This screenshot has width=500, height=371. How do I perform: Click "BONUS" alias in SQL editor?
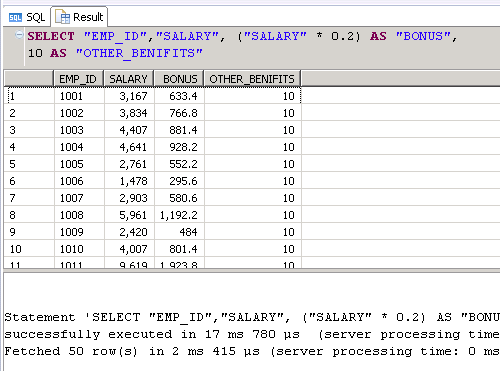coord(423,36)
